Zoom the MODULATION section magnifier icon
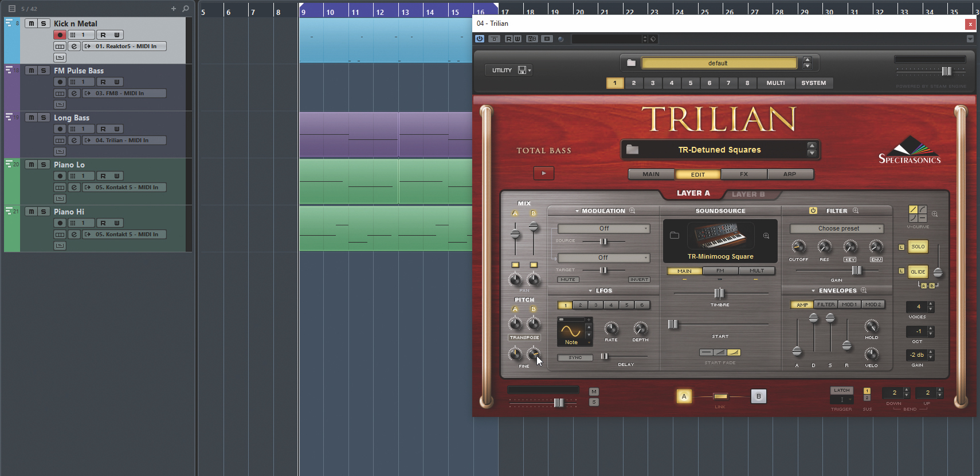Viewport: 980px width, 476px height. tap(632, 210)
